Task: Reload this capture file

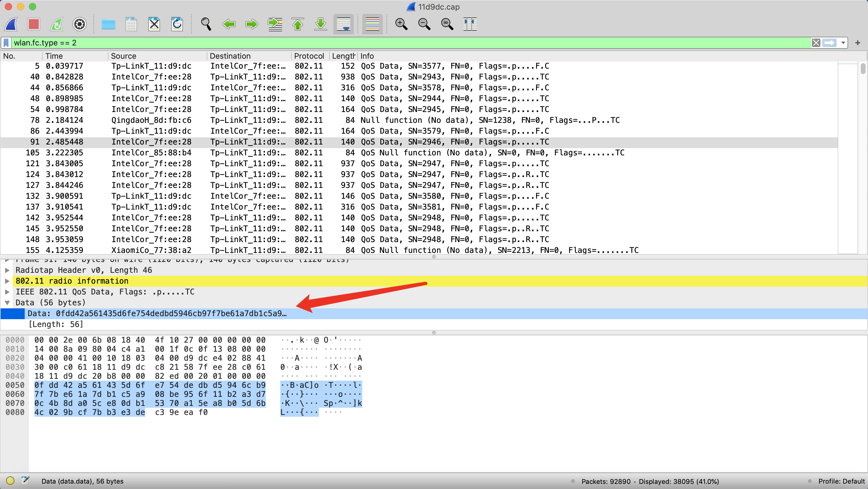Action: click(177, 24)
